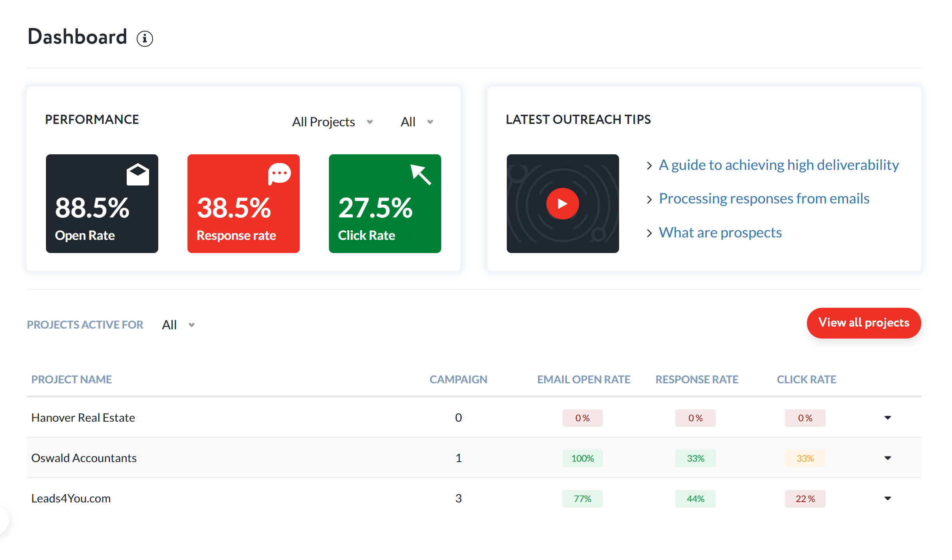952x560 pixels.
Task: Expand the Hanover Real Estate row
Action: pyautogui.click(x=887, y=418)
